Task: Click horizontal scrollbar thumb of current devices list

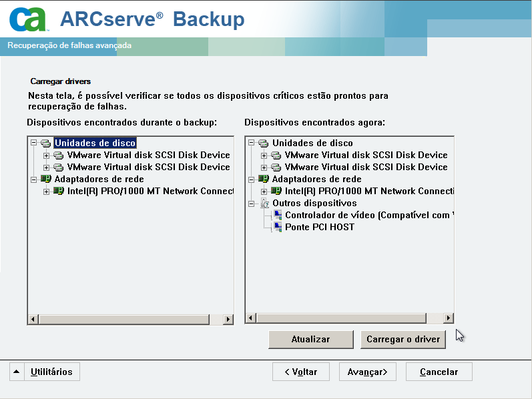Action: 341,318
